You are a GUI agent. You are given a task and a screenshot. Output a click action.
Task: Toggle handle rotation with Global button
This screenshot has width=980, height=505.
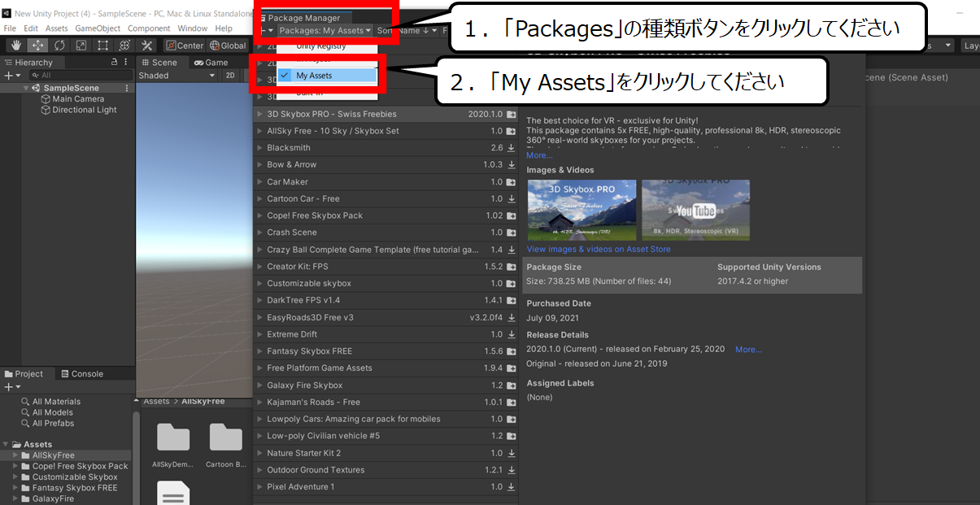227,46
